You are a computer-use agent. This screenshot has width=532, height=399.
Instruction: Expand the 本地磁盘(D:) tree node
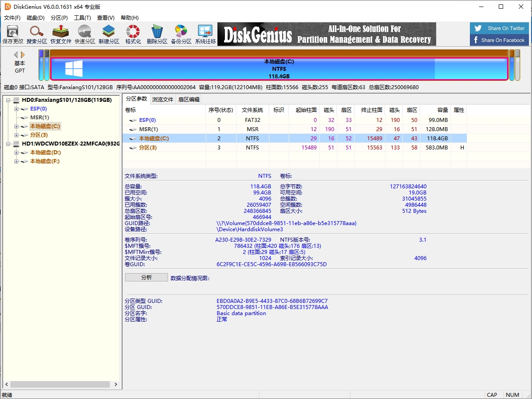point(17,153)
